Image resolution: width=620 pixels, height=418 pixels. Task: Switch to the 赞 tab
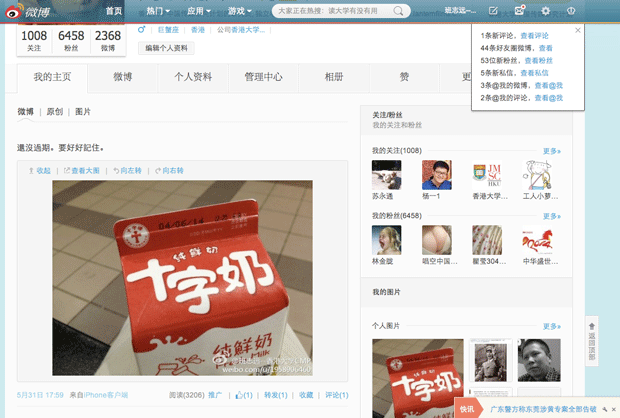click(x=404, y=77)
